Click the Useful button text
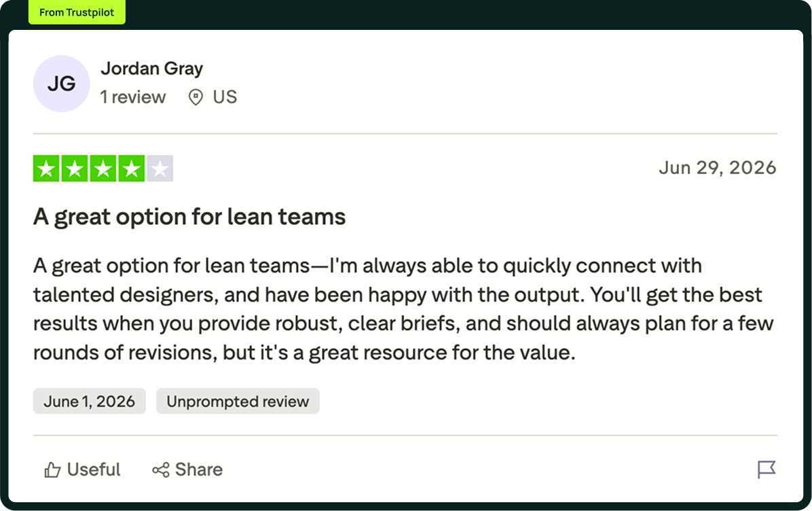 pos(94,470)
